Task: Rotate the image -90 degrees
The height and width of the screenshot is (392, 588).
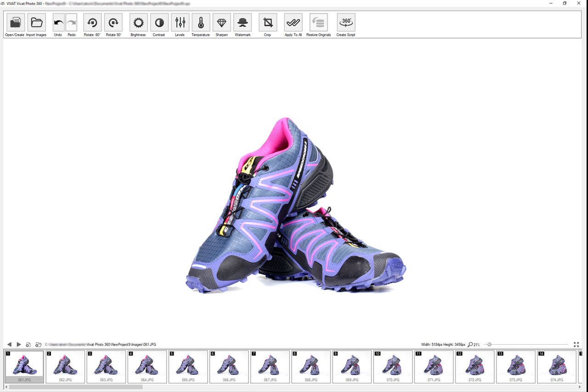Action: pyautogui.click(x=92, y=23)
